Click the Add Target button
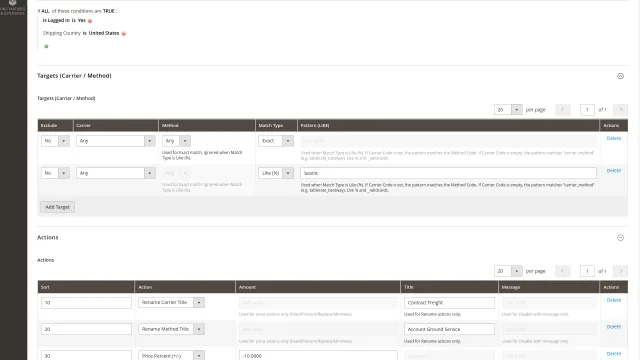 point(57,207)
